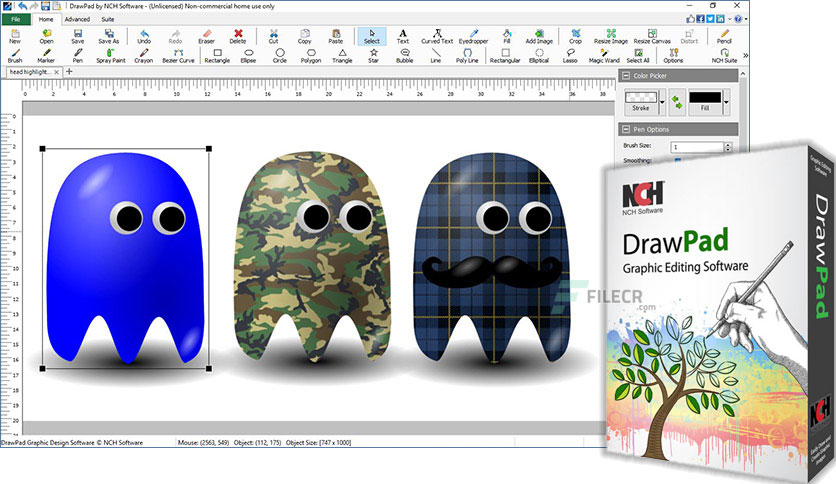Click the Facebook share icon
Viewport: 836px width, 484px height.
point(701,19)
